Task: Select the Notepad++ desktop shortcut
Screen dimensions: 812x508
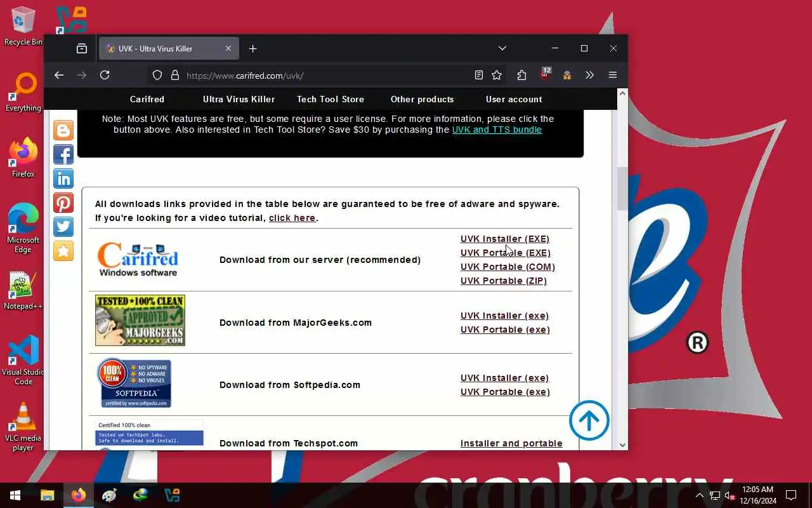Action: click(23, 291)
